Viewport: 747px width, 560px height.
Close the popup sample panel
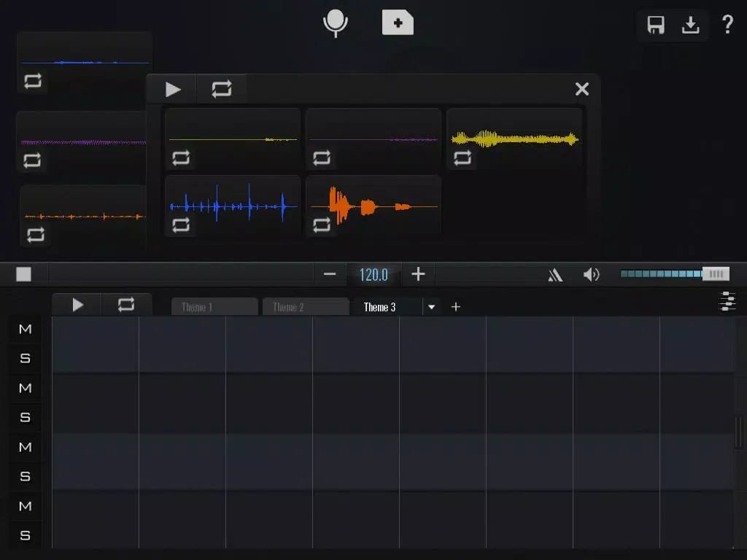pyautogui.click(x=581, y=89)
